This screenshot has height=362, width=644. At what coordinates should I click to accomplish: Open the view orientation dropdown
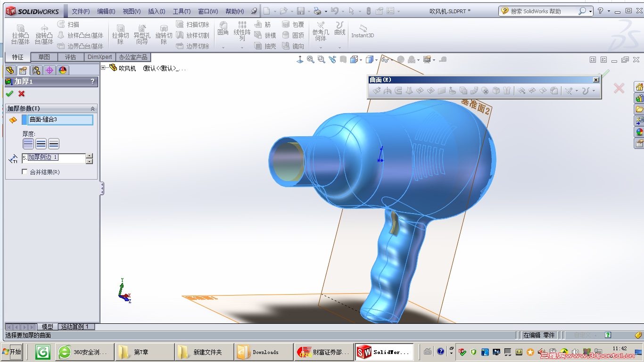[x=361, y=59]
